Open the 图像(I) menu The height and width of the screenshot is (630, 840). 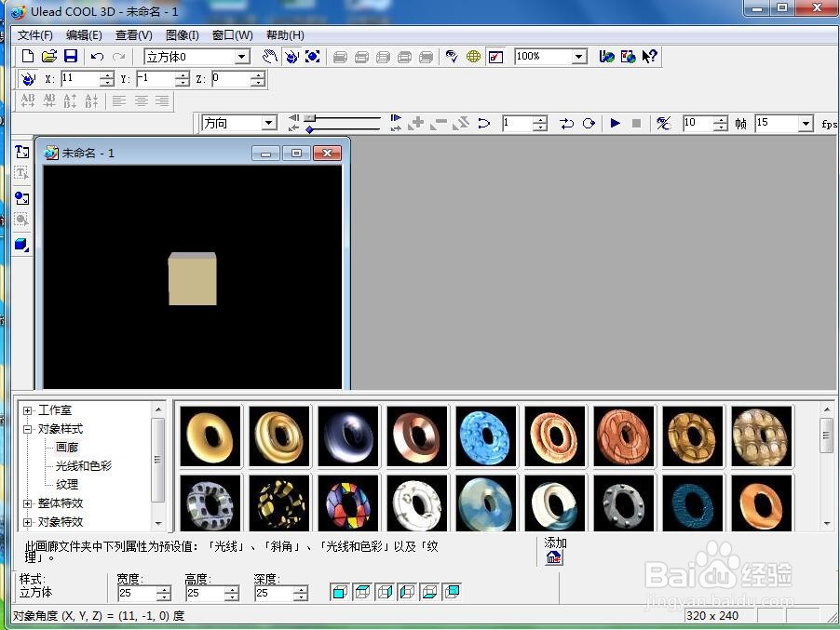click(183, 35)
